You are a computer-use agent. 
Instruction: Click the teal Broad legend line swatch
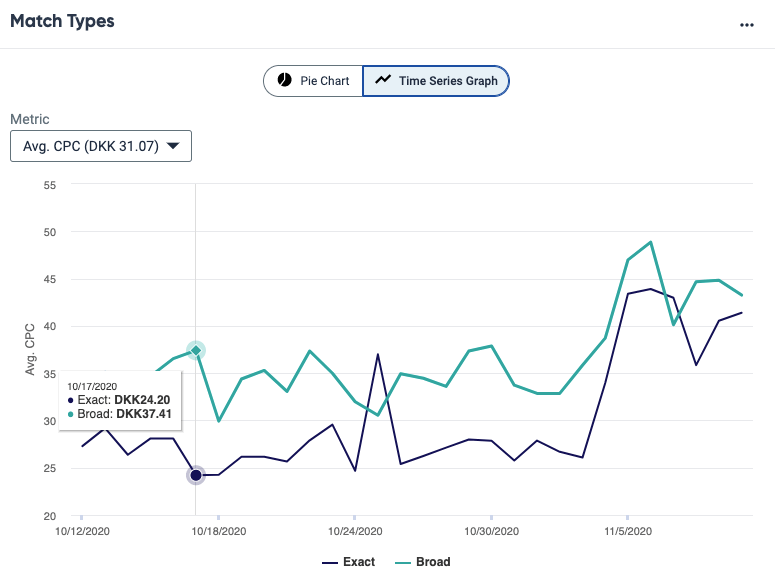[403, 562]
